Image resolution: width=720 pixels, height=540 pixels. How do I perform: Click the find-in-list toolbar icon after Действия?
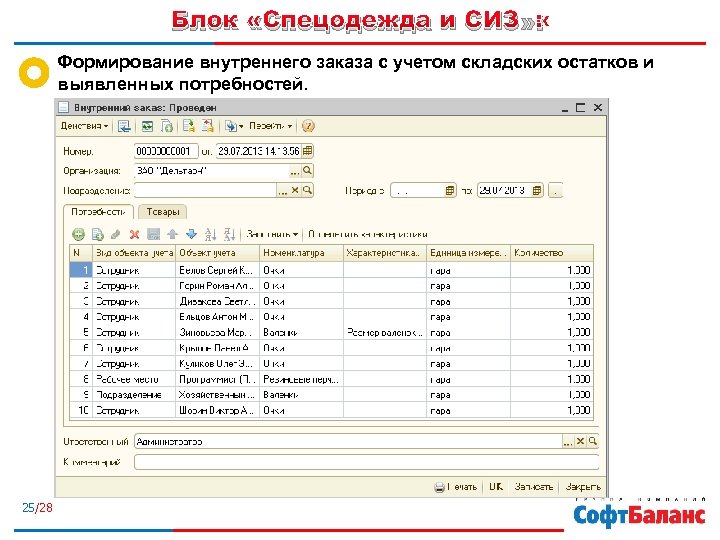(124, 126)
